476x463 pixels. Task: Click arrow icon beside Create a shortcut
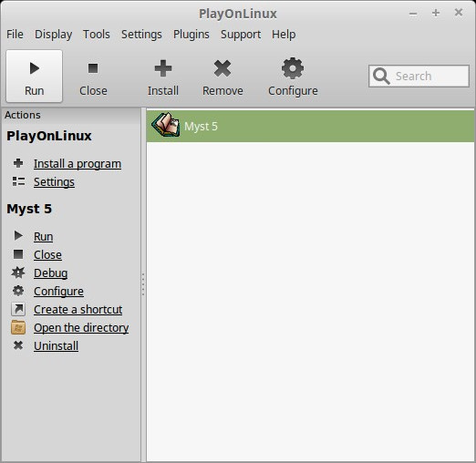coord(18,309)
